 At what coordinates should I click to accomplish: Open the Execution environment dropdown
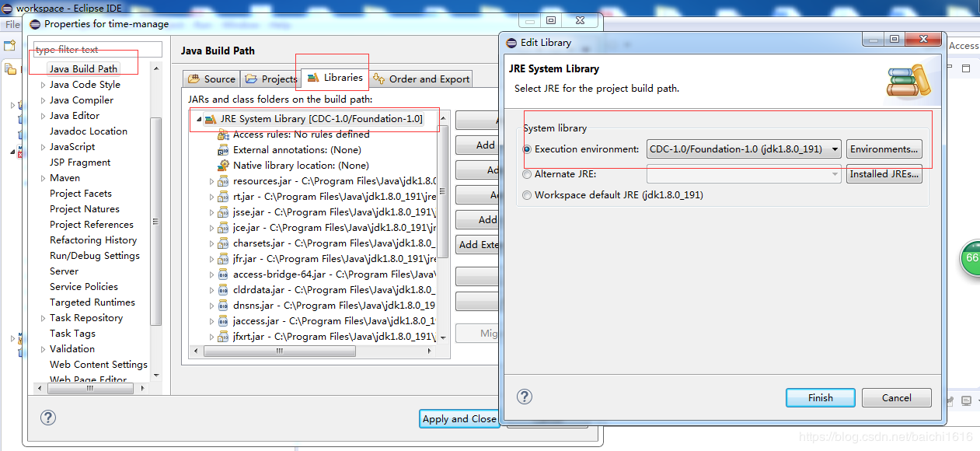pos(744,149)
